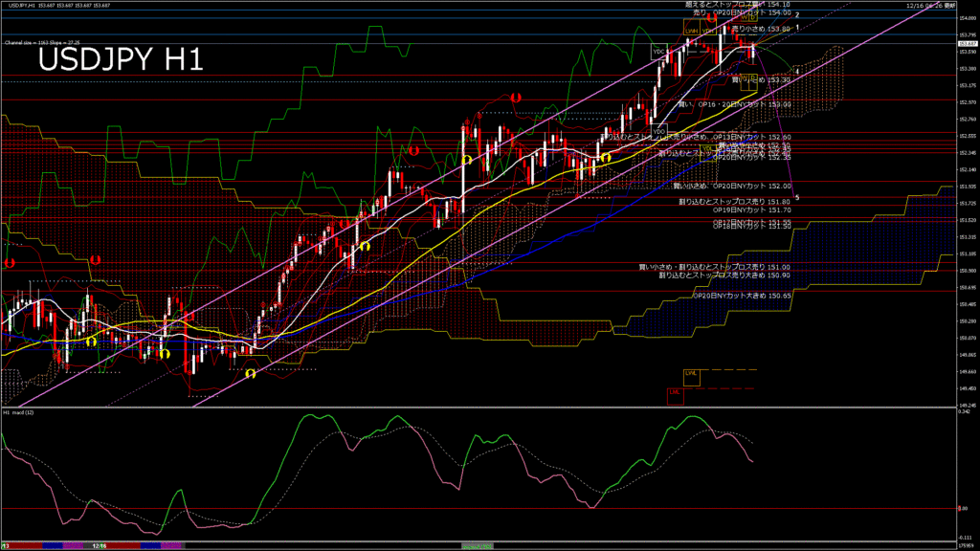Screen dimensions: 980x551
Task: Click the 売り小さめ 153.80 order label
Action: tap(761, 30)
